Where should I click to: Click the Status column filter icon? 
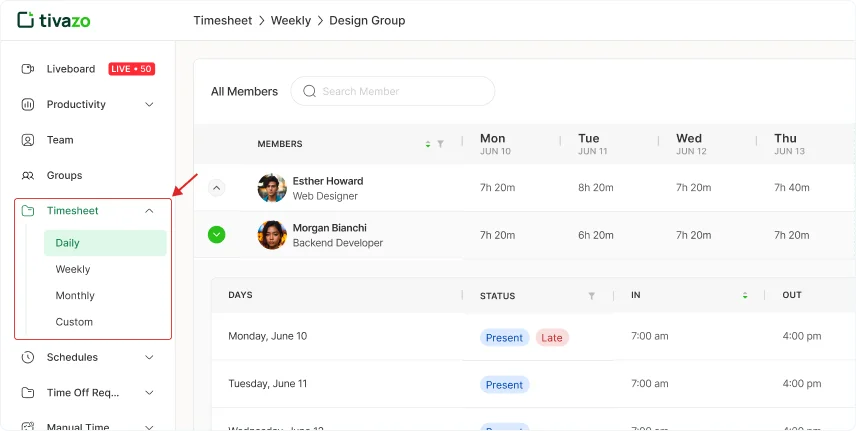click(x=591, y=296)
